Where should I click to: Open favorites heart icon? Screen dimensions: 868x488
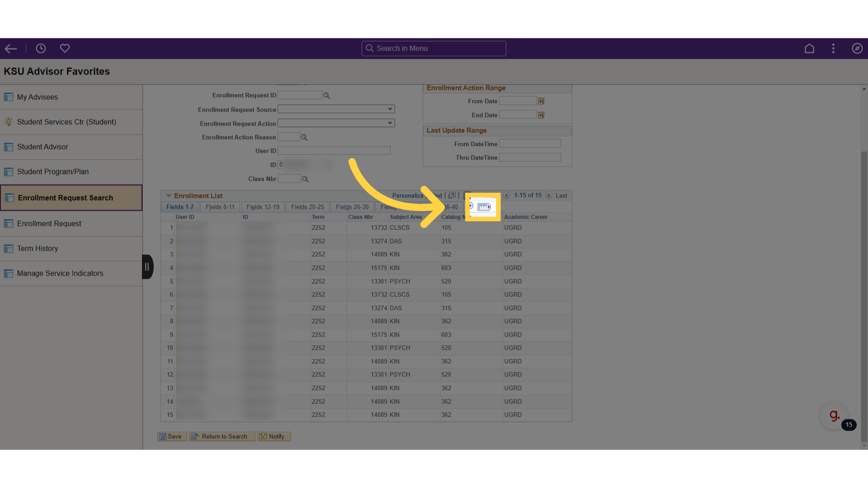tap(65, 48)
